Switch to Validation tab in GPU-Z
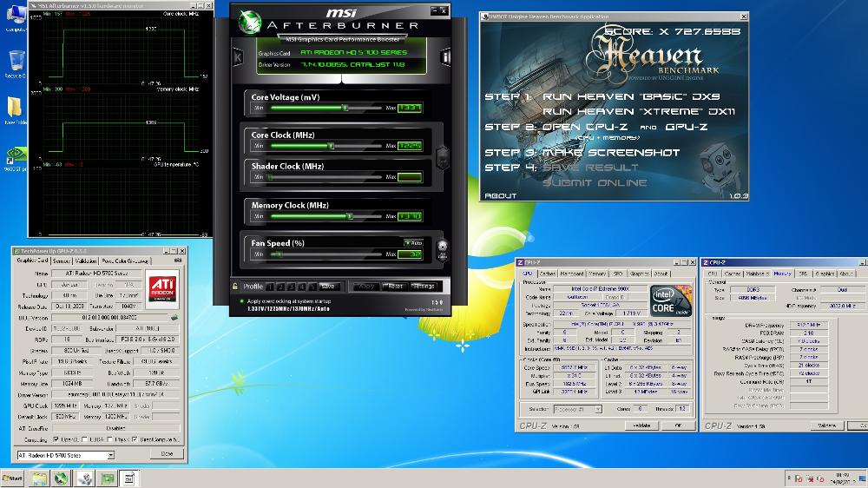 point(86,260)
